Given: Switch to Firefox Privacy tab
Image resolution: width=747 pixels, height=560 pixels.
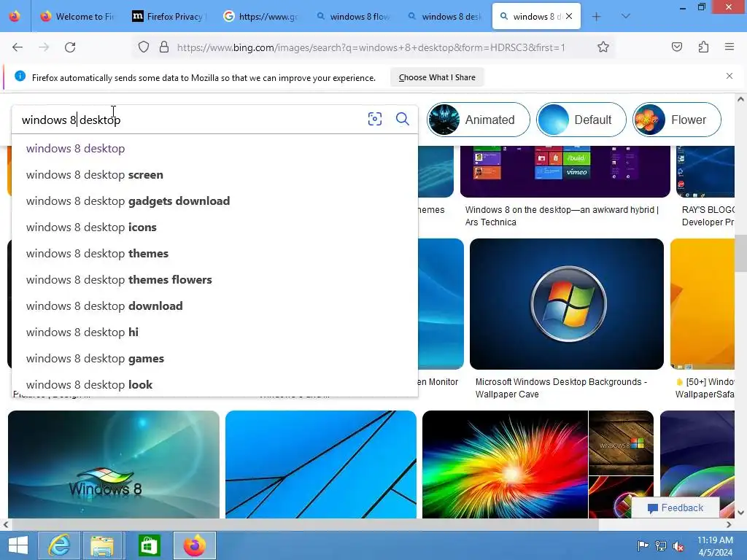Looking at the screenshot, I should 168,17.
